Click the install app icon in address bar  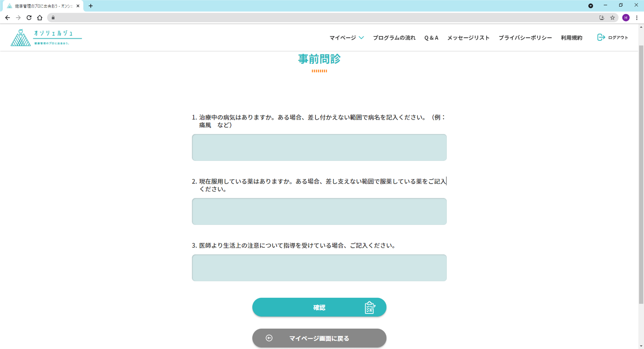pyautogui.click(x=601, y=18)
